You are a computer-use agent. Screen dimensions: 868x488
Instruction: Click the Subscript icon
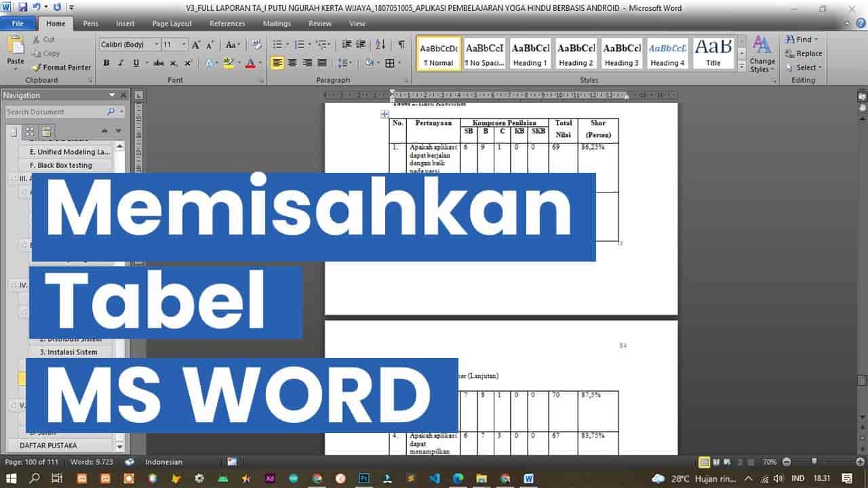click(174, 63)
